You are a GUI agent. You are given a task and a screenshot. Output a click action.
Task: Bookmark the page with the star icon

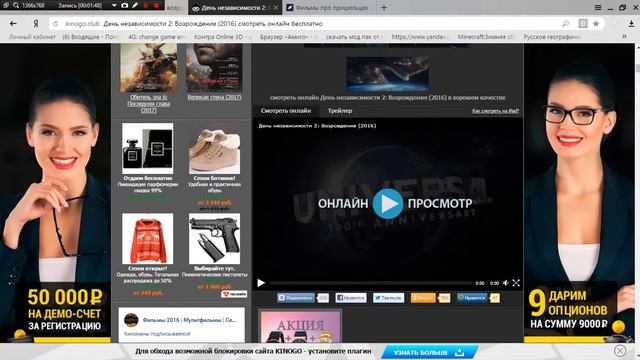click(596, 24)
